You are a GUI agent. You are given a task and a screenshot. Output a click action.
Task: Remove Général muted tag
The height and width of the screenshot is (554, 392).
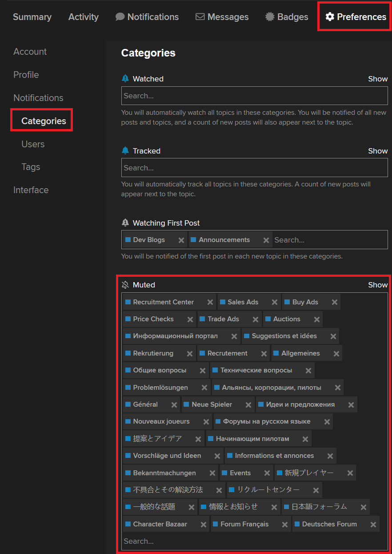(x=174, y=405)
